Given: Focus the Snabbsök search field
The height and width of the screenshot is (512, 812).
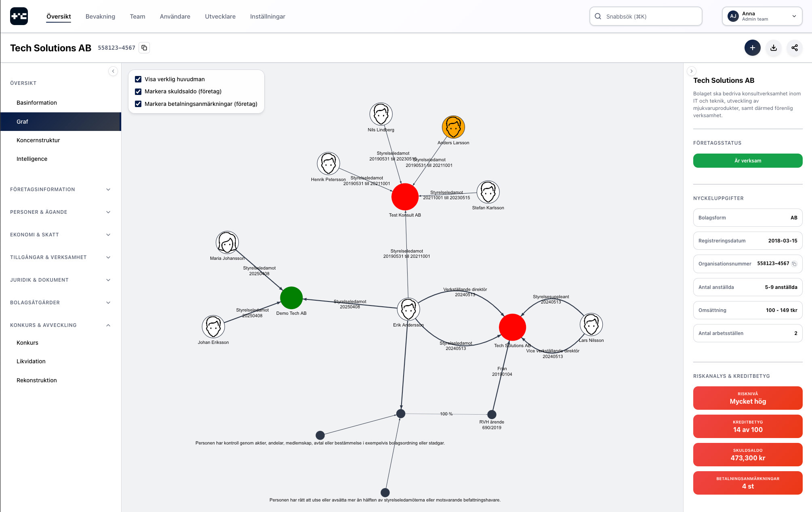Looking at the screenshot, I should coord(645,17).
